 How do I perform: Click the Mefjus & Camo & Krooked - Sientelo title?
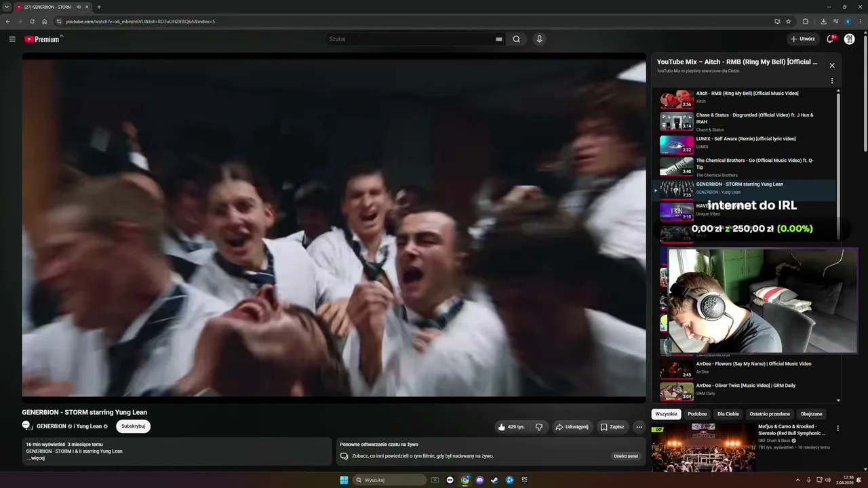[792, 430]
